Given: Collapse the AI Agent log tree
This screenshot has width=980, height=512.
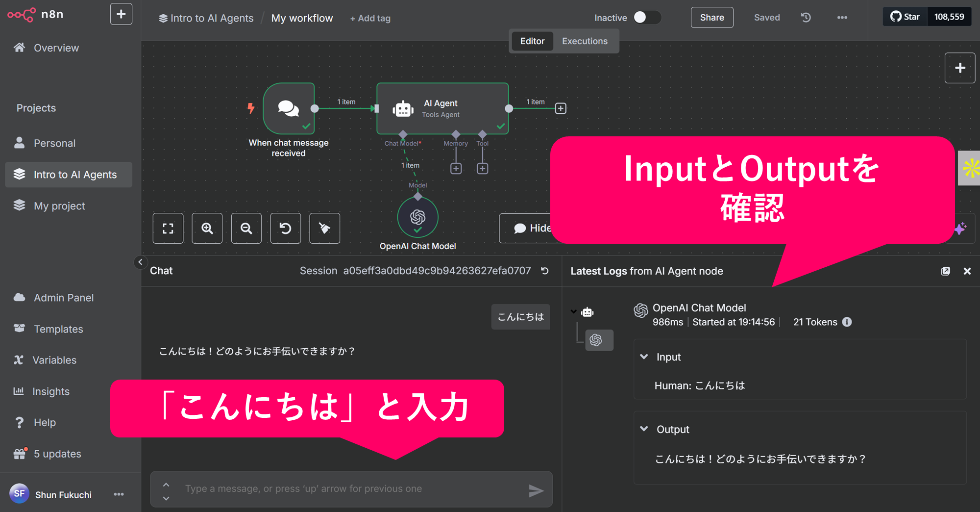Looking at the screenshot, I should click(574, 311).
